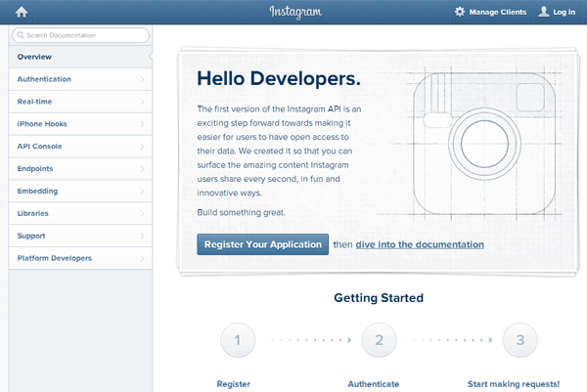Viewport: 587px width, 392px height.
Task: Open the Support section
Action: (80, 236)
